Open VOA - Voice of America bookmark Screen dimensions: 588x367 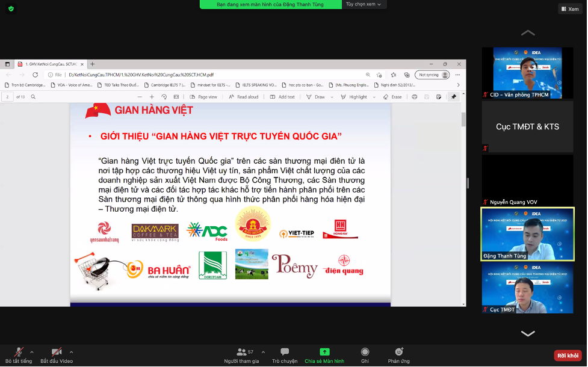[72, 85]
